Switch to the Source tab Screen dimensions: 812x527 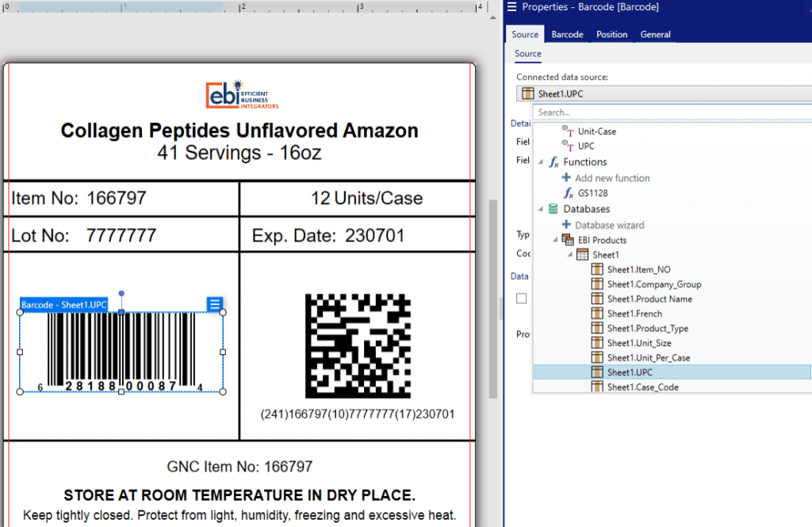click(x=525, y=34)
